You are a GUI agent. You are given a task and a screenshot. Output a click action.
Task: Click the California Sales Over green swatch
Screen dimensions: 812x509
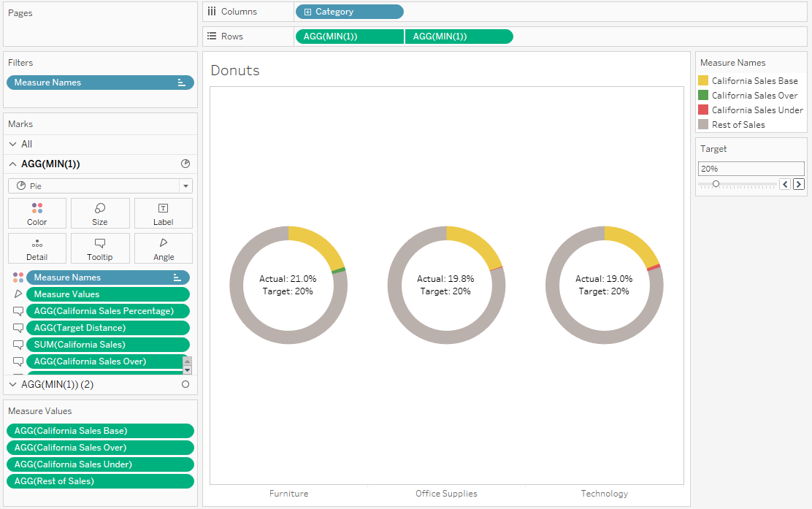click(702, 95)
